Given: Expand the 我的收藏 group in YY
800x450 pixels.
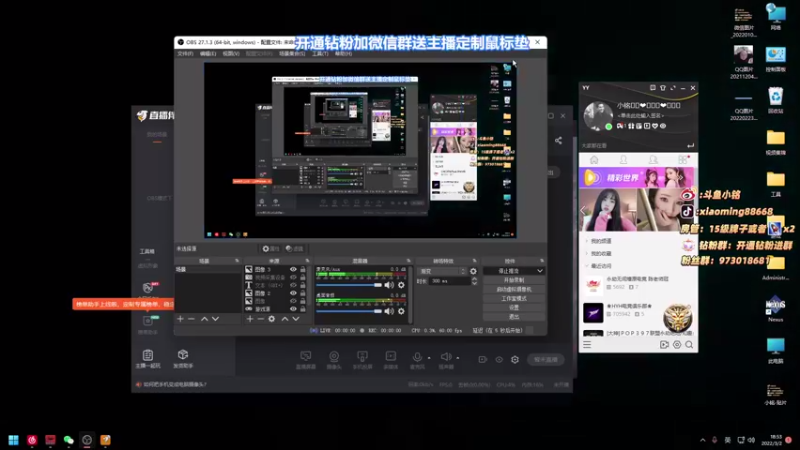Looking at the screenshot, I should [586, 254].
